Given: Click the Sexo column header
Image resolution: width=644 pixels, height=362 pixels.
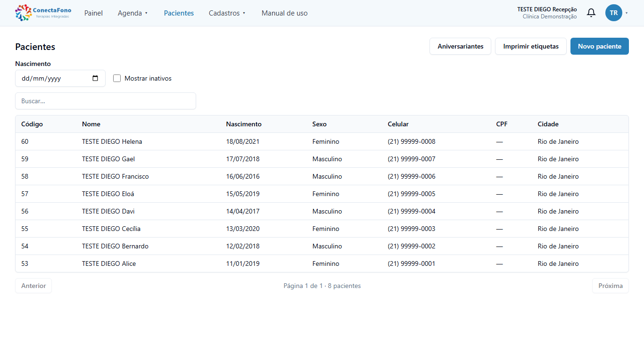Looking at the screenshot, I should coord(319,124).
